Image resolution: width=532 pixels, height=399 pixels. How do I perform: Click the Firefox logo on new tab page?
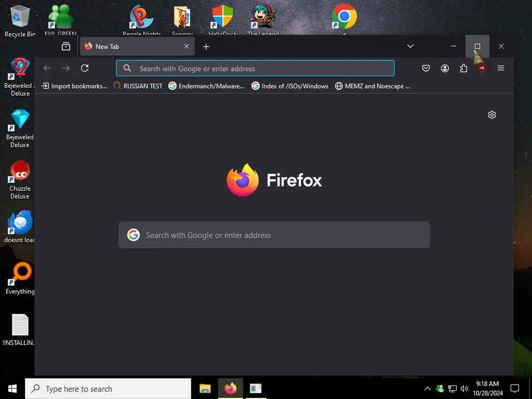[274, 180]
